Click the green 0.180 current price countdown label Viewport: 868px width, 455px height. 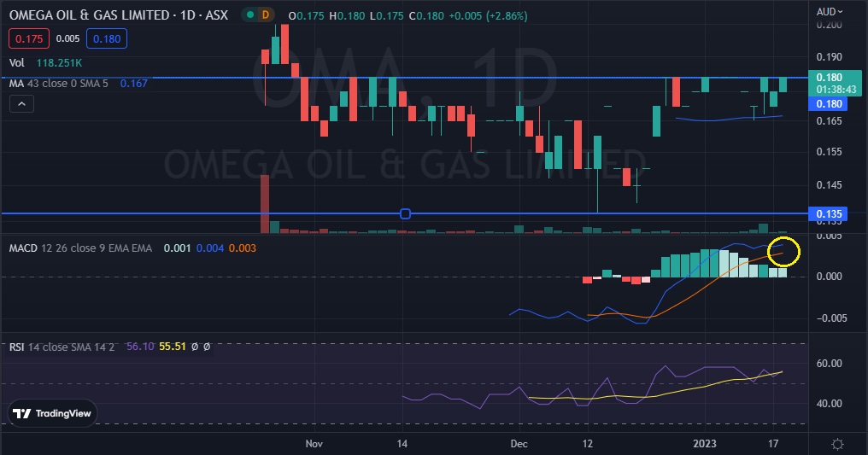836,84
